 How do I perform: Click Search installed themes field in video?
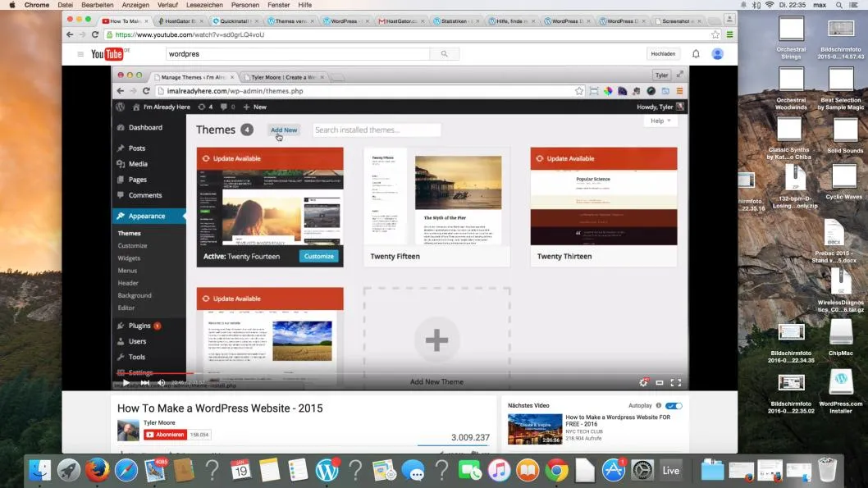[377, 130]
